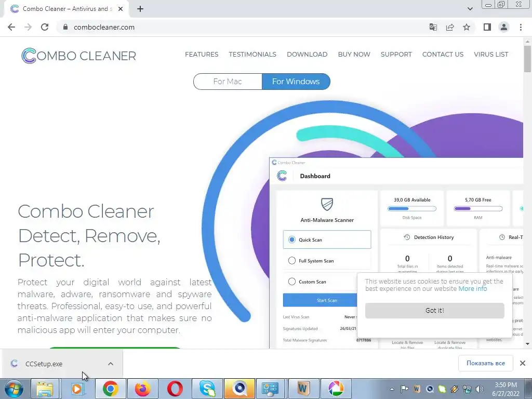Accept cookies with Got it! button

coord(435,311)
